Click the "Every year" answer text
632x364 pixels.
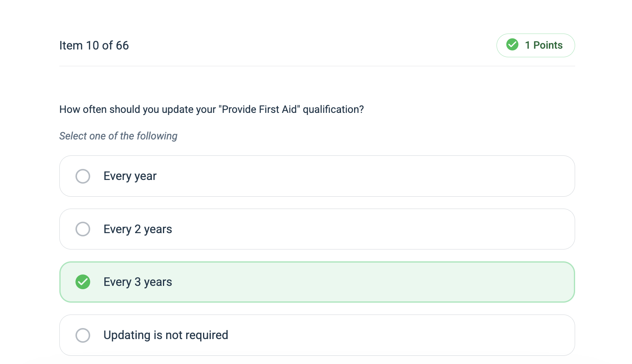(x=130, y=176)
